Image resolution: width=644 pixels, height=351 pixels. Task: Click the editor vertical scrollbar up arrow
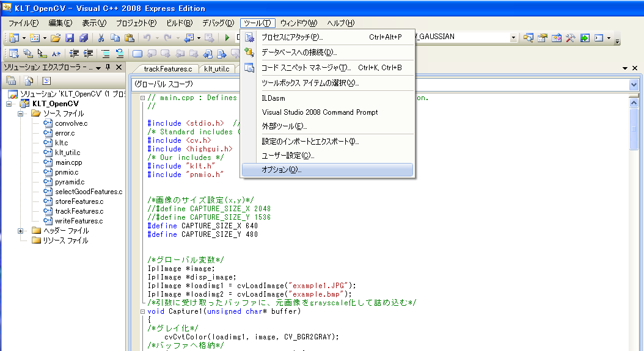point(634,103)
